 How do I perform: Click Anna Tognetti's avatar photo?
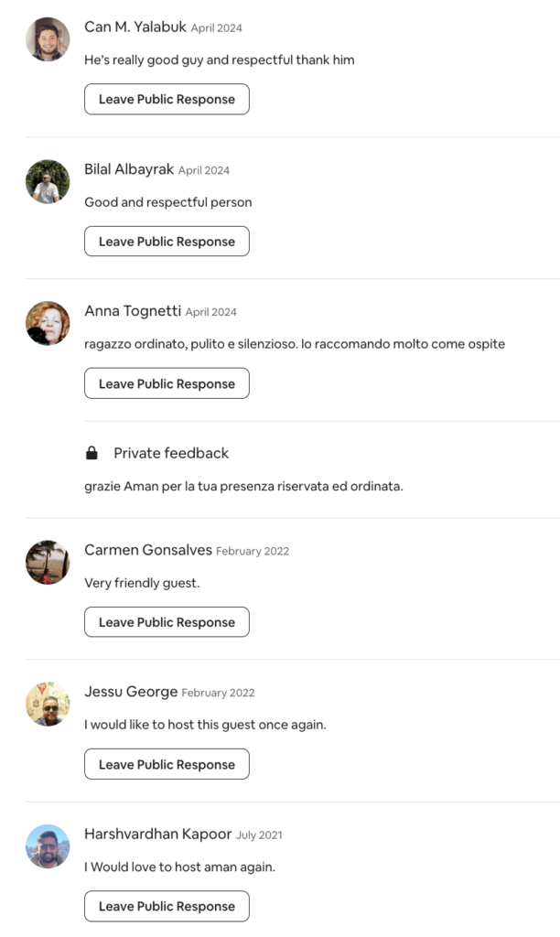48,324
